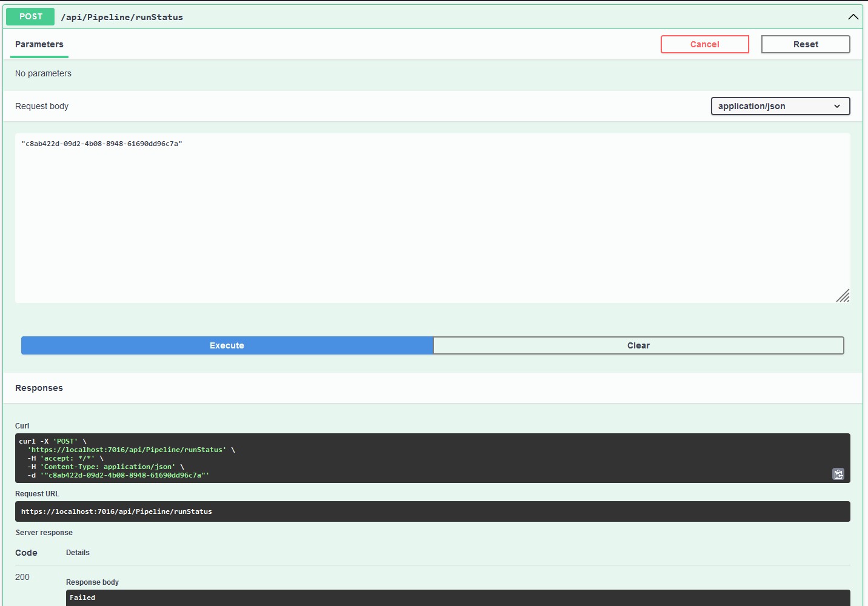Click the Request body label

pyautogui.click(x=42, y=106)
